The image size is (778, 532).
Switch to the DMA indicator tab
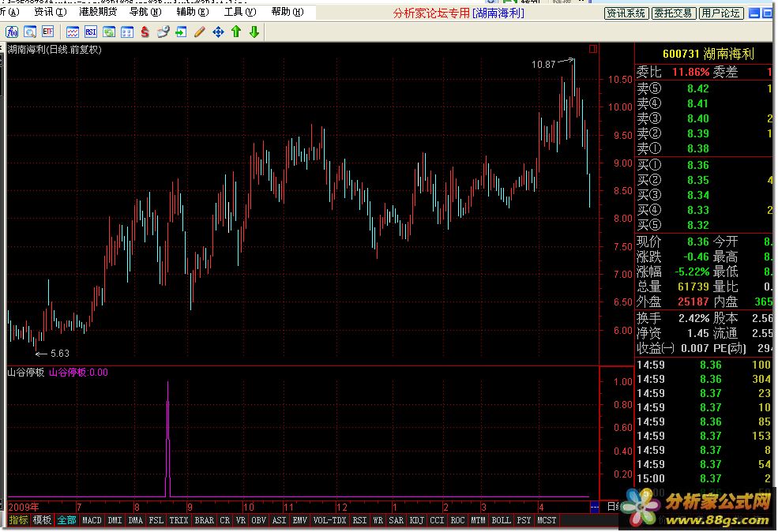coord(135,520)
